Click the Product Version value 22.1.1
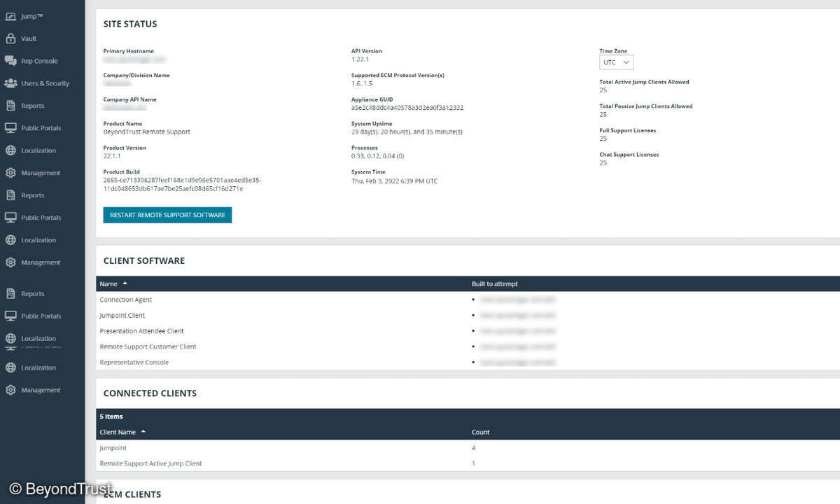The image size is (840, 504). 113,156
